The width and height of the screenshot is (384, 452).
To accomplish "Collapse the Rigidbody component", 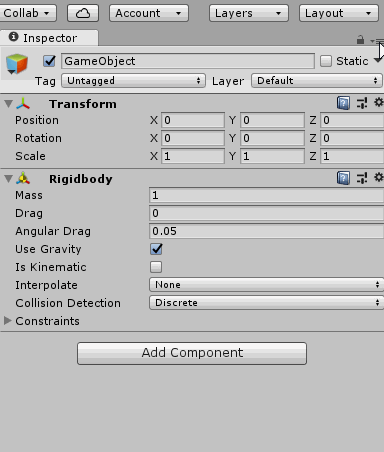I will (8, 179).
